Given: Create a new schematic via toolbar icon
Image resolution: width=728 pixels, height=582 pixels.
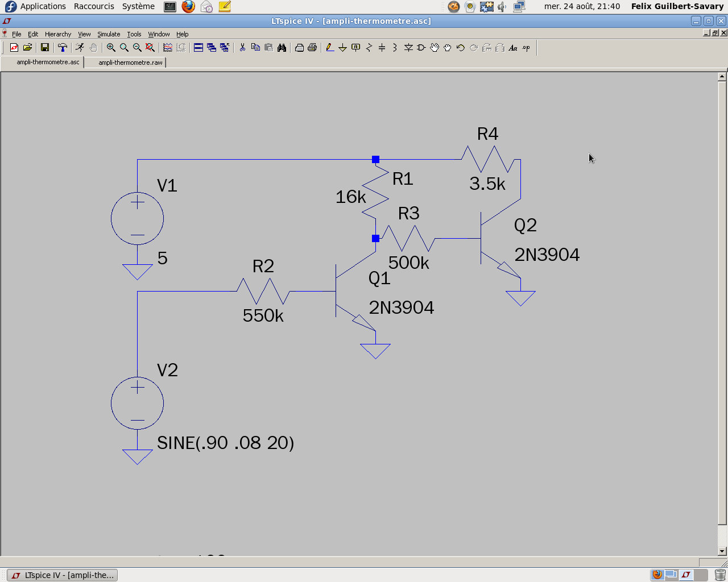Looking at the screenshot, I should (x=14, y=48).
